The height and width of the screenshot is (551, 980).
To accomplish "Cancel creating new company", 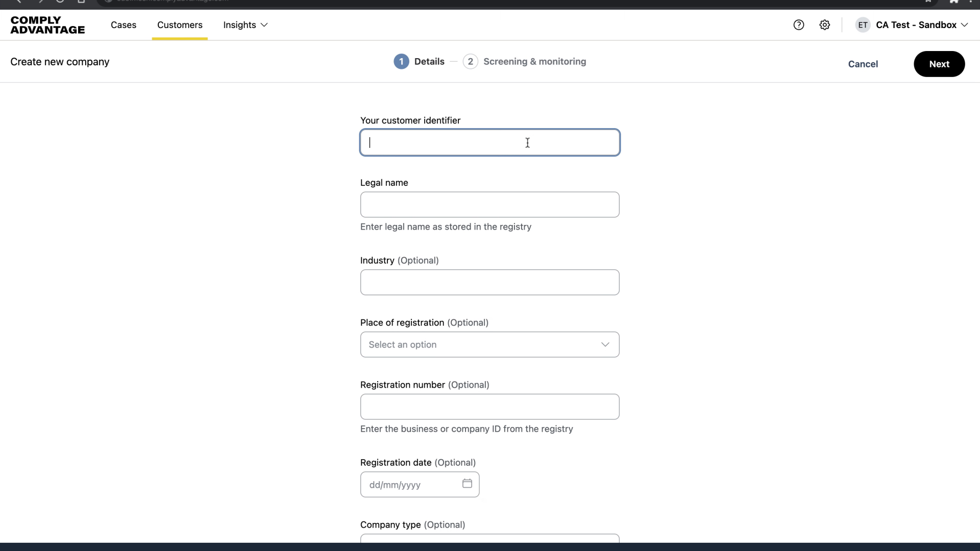I will tap(863, 64).
